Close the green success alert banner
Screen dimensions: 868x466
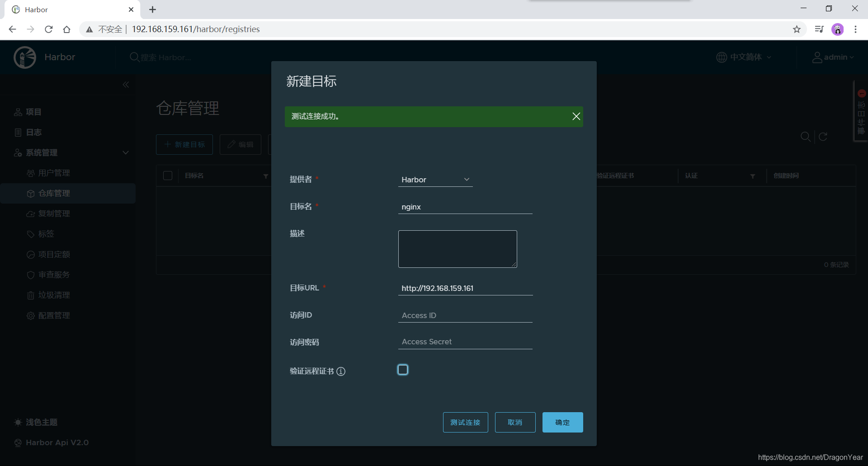tap(576, 116)
